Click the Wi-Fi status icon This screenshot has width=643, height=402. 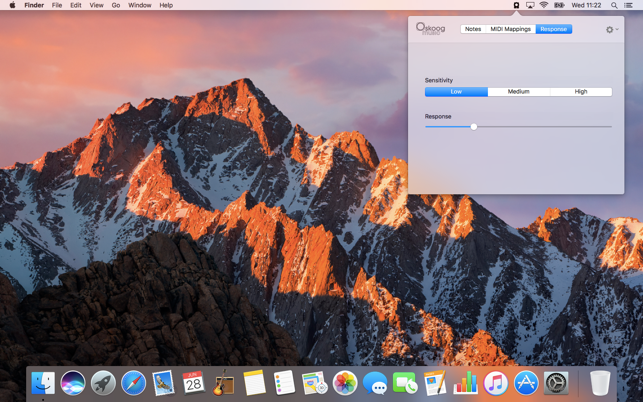544,5
